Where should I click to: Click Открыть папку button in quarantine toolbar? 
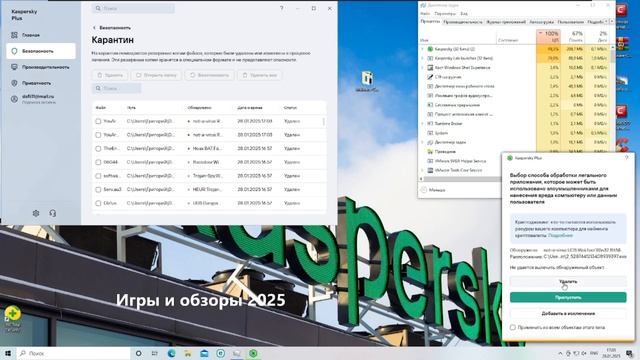[156, 75]
